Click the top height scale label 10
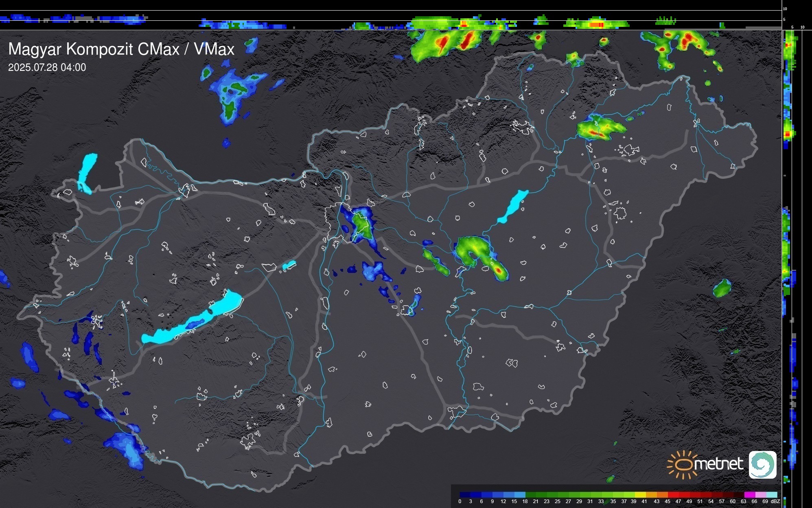 (x=785, y=9)
